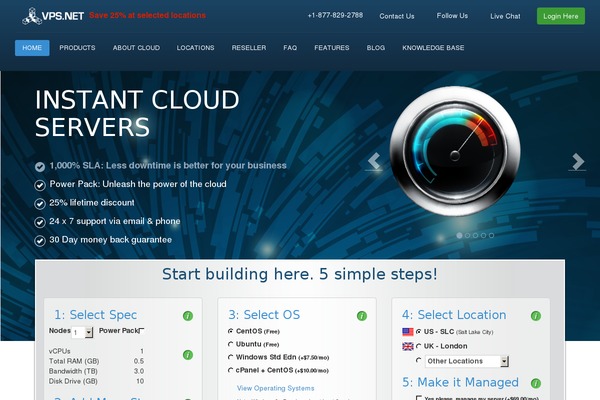Screen dimensions: 600x400
Task: Click the phone number +1-877-829-2788
Action: (335, 15)
